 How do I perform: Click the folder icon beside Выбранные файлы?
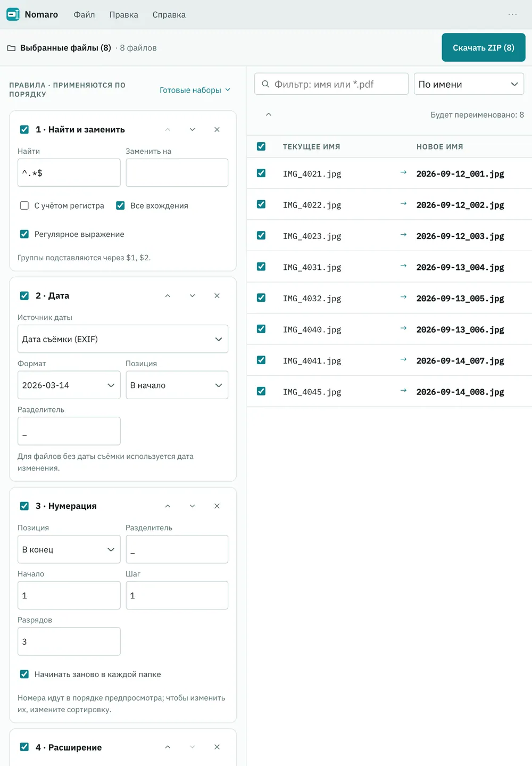click(11, 48)
